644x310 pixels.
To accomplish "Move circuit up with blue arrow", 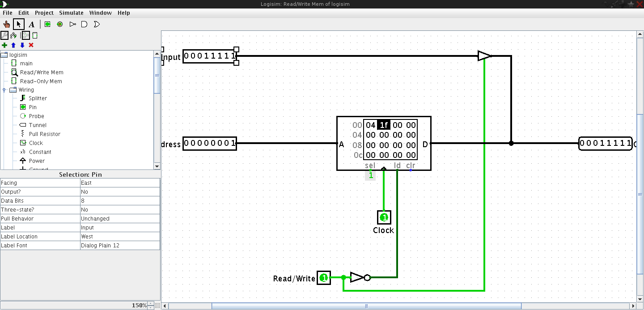I will tap(13, 45).
